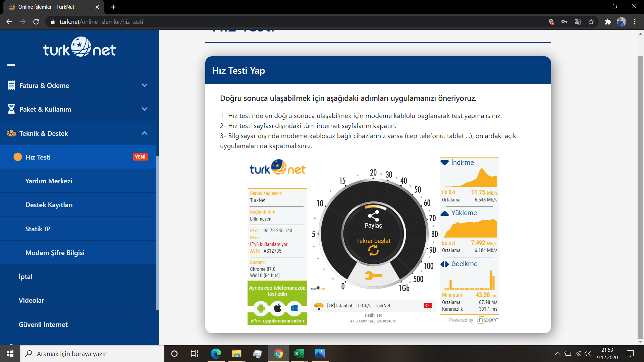
Task: Click the 7.492 Mb/s upload peak value
Action: [x=484, y=243]
